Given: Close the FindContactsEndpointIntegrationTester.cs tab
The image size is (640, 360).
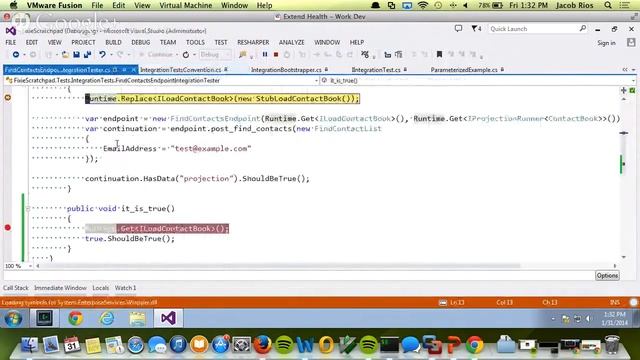Looking at the screenshot, I should (133, 70).
